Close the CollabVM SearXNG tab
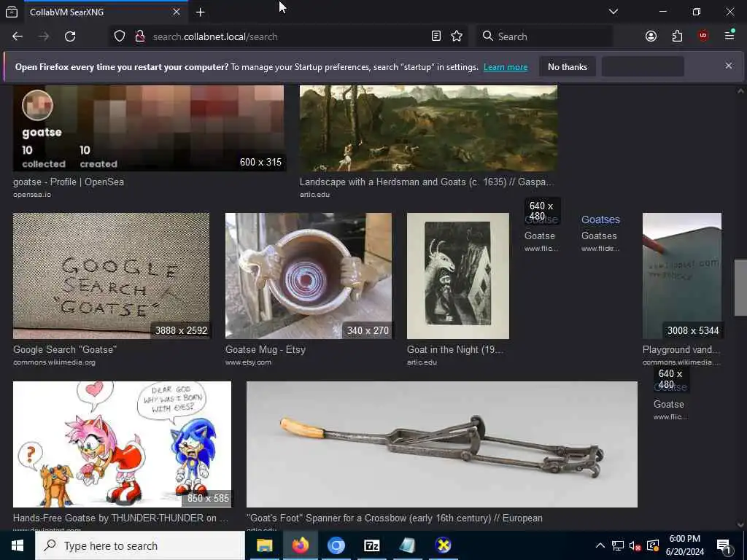This screenshot has width=747, height=560. [177, 12]
